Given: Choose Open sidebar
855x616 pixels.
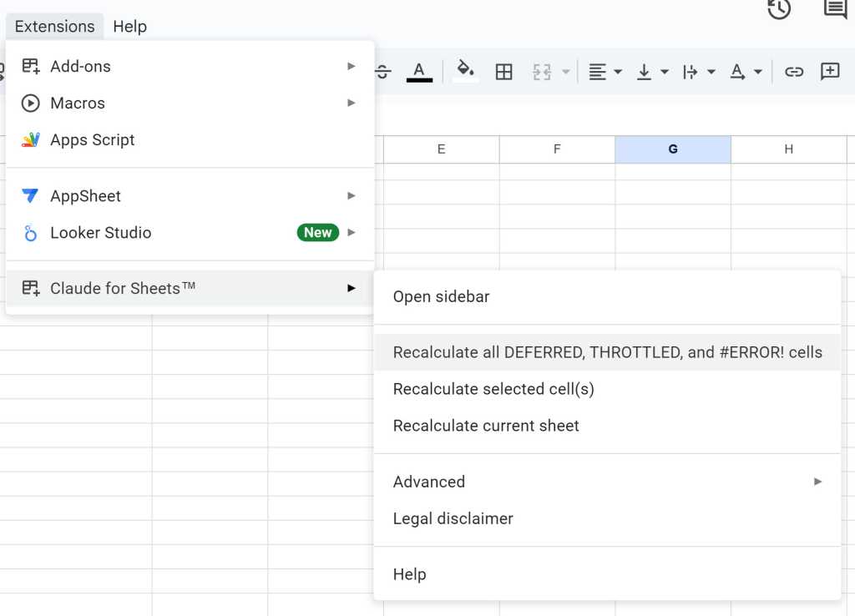Looking at the screenshot, I should coord(607,296).
